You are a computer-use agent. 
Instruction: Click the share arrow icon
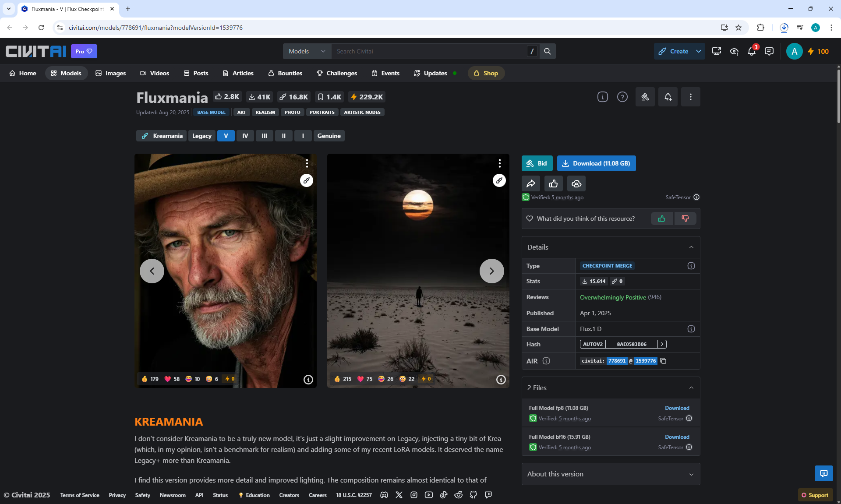tap(530, 183)
